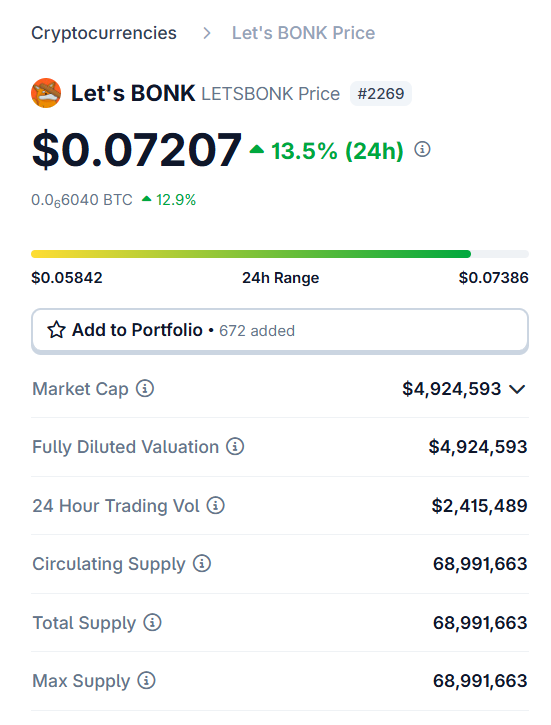This screenshot has height=725, width=551.
Task: Click the Let's BONK Price breadcrumb
Action: 303,33
